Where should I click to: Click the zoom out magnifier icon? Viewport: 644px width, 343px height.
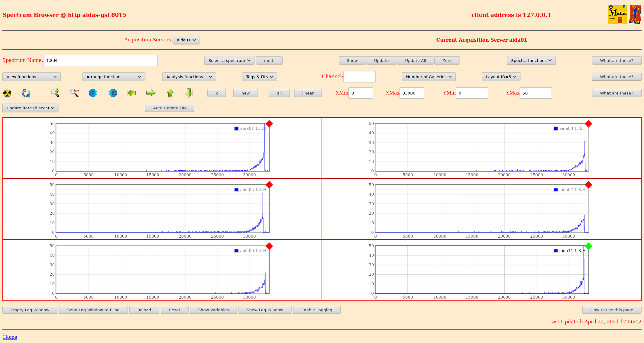[x=74, y=93]
